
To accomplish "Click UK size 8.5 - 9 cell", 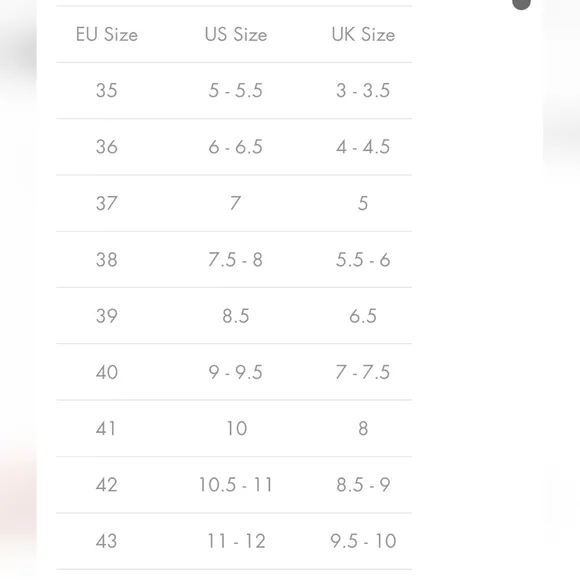I will coord(363,485).
